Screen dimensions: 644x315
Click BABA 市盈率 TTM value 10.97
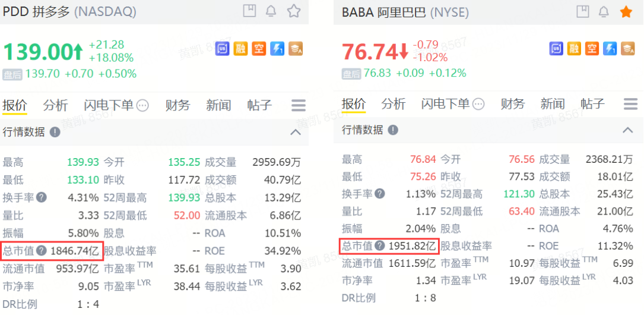(x=522, y=264)
